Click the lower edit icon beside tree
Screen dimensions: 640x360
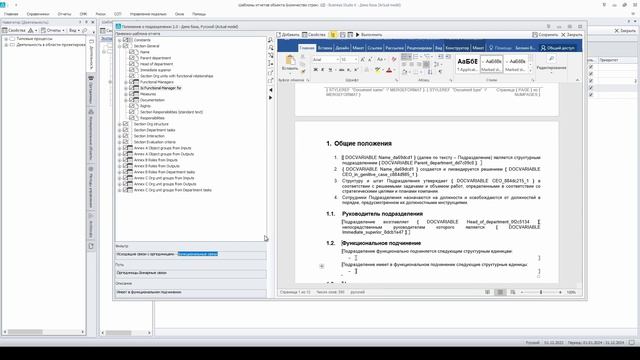[x=271, y=80]
